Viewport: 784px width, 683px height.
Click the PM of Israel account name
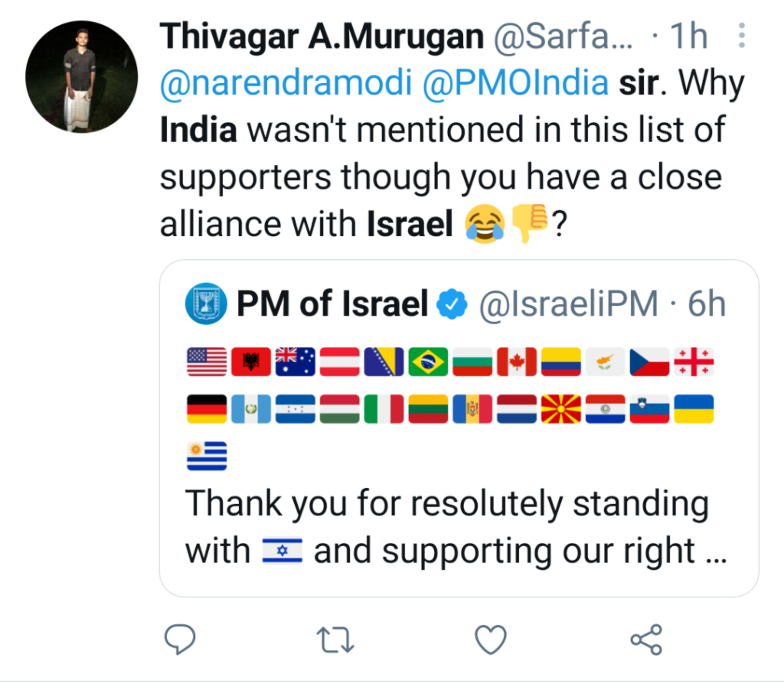332,304
